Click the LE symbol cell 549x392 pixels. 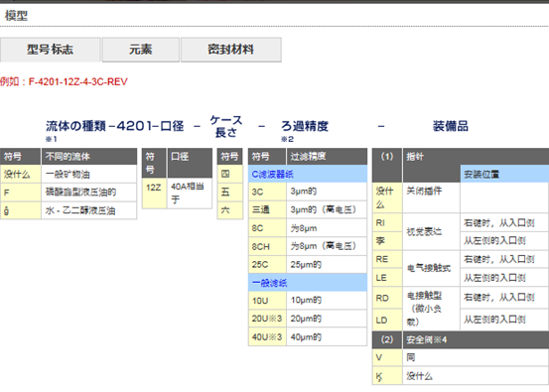pos(387,278)
